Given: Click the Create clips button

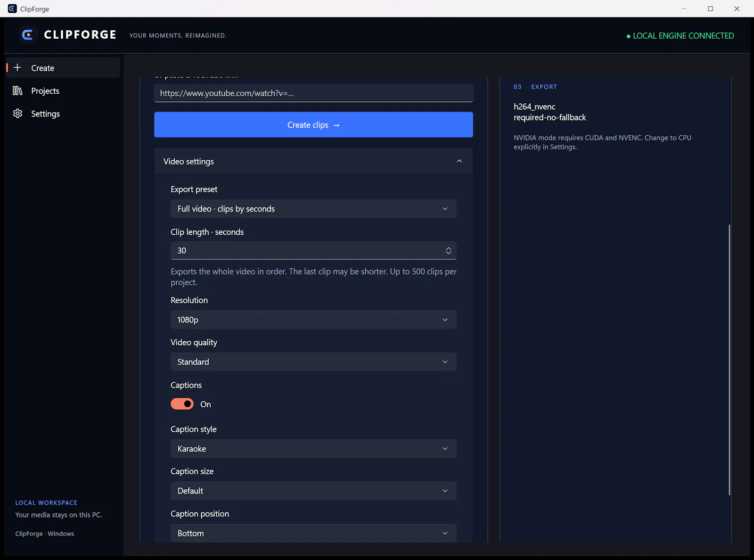Looking at the screenshot, I should click(313, 124).
